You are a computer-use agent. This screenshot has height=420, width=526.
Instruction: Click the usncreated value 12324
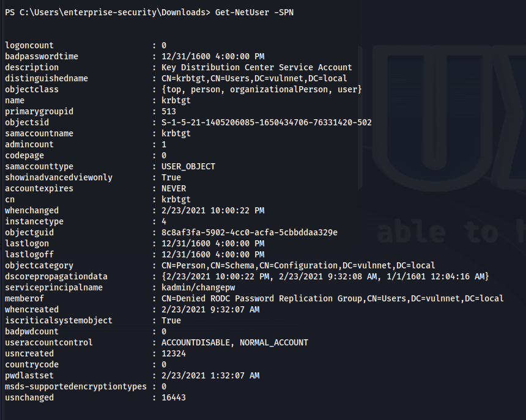pyautogui.click(x=174, y=353)
